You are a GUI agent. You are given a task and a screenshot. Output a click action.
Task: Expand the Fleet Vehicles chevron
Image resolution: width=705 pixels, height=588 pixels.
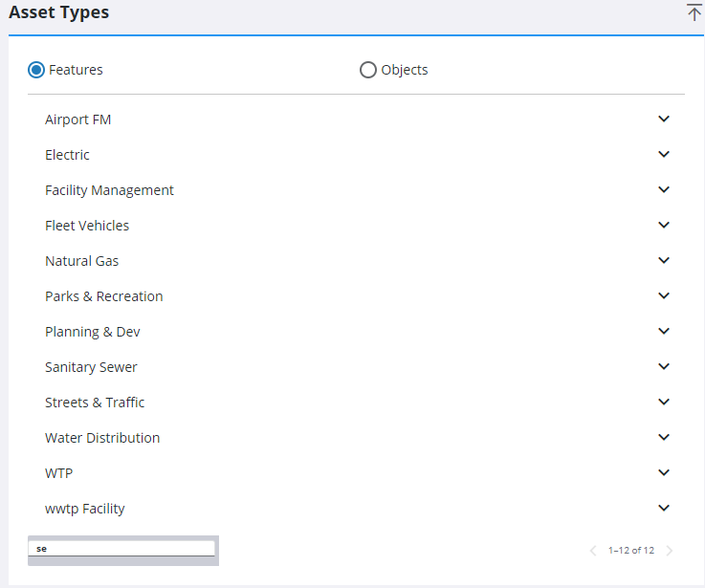(x=664, y=226)
